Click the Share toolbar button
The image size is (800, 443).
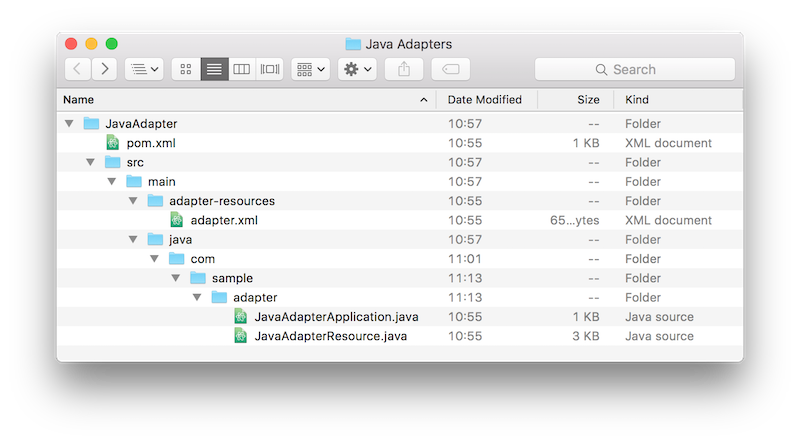(404, 69)
